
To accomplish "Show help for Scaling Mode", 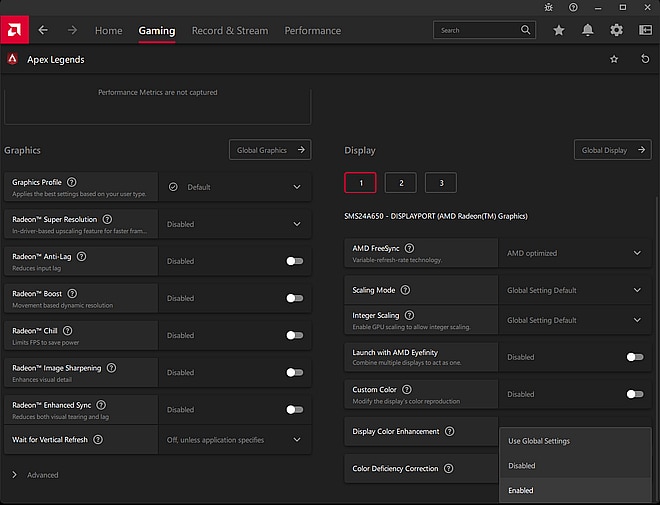I will [405, 290].
